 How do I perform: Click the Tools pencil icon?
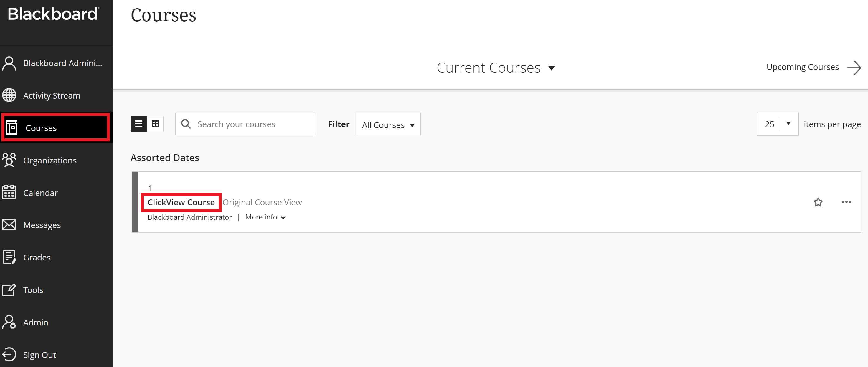point(9,290)
